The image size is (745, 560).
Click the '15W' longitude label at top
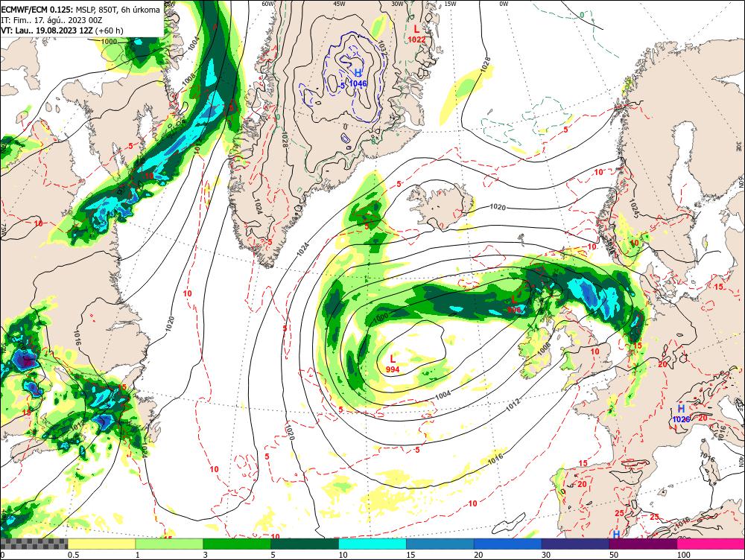pos(450,4)
